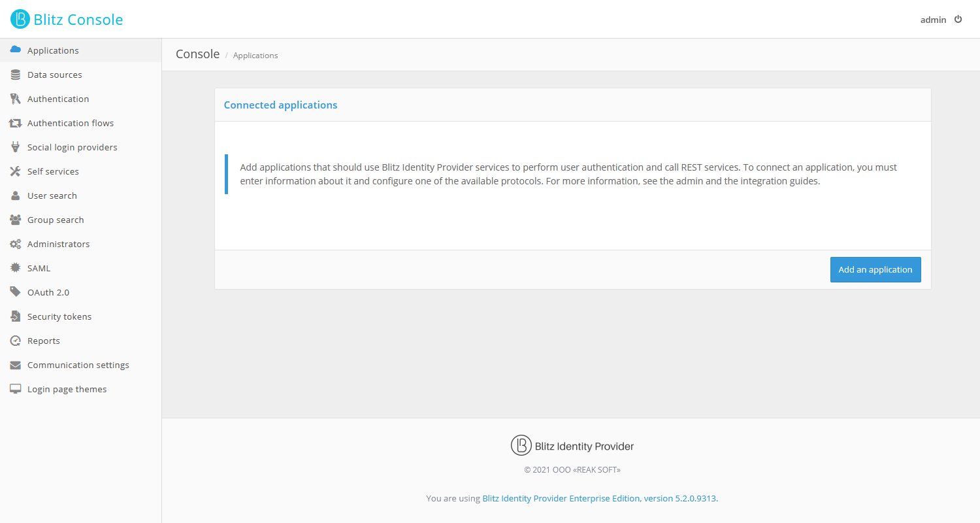The height and width of the screenshot is (523, 980).
Task: Open the Authentication menu item
Action: (x=81, y=99)
